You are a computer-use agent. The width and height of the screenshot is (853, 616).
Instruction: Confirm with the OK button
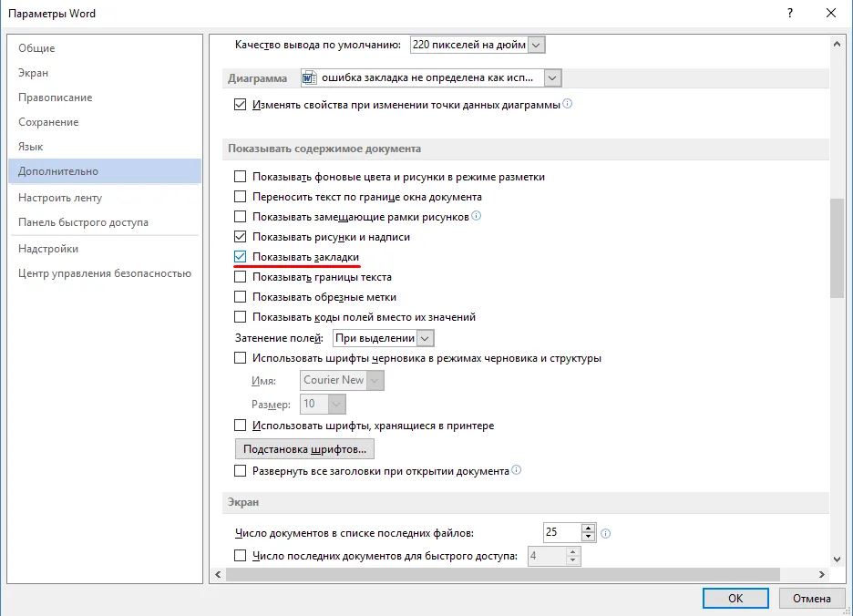click(x=735, y=598)
